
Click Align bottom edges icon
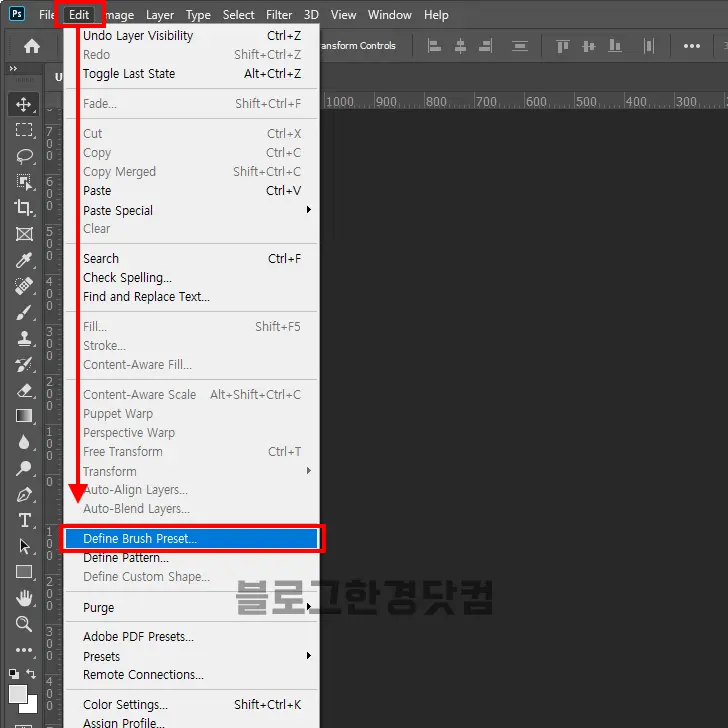(x=615, y=46)
